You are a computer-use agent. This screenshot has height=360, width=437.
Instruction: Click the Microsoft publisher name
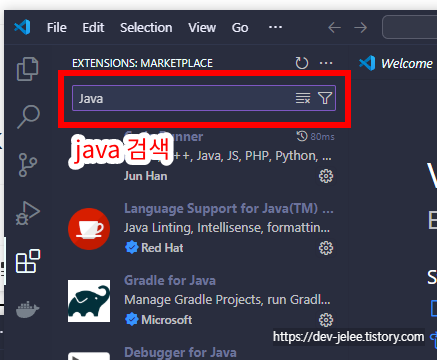coord(167,320)
